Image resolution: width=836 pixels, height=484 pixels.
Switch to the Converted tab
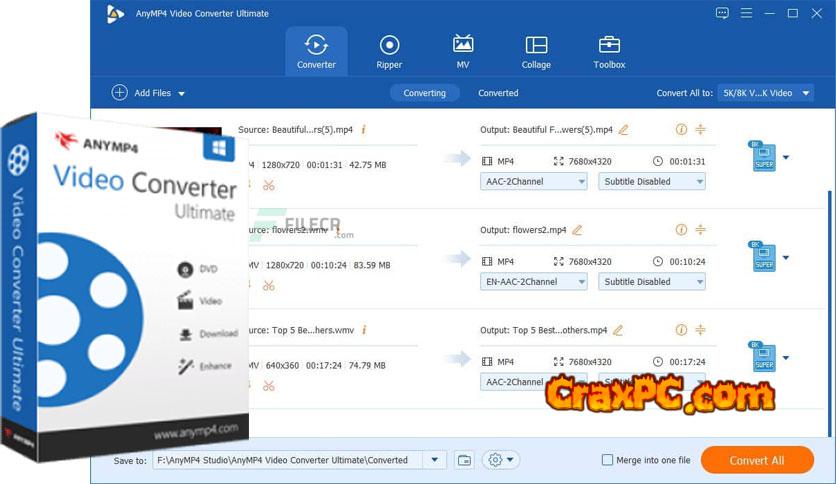tap(498, 93)
